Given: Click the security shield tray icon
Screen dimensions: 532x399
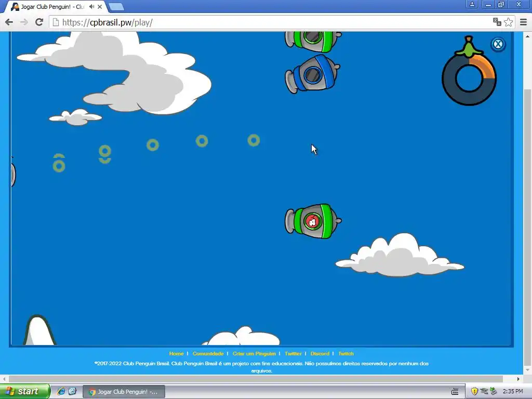Looking at the screenshot, I should click(474, 392).
